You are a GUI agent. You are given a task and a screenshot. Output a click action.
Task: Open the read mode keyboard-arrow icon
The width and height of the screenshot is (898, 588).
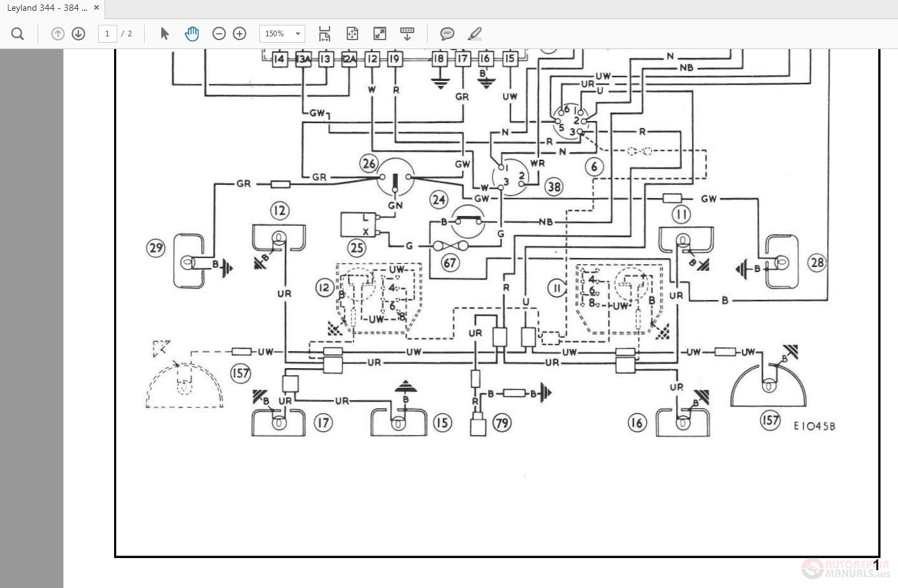pyautogui.click(x=407, y=34)
